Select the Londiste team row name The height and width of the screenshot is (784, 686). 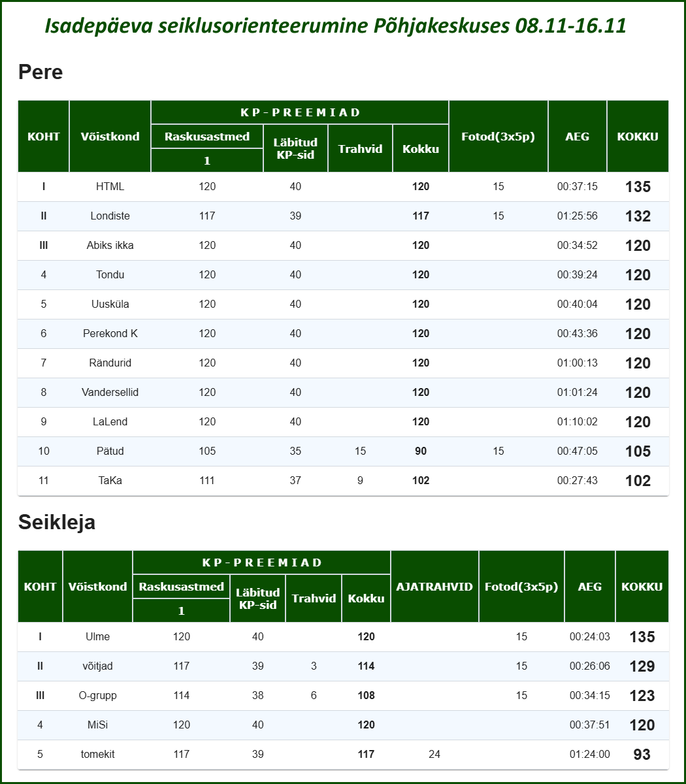coord(110,216)
